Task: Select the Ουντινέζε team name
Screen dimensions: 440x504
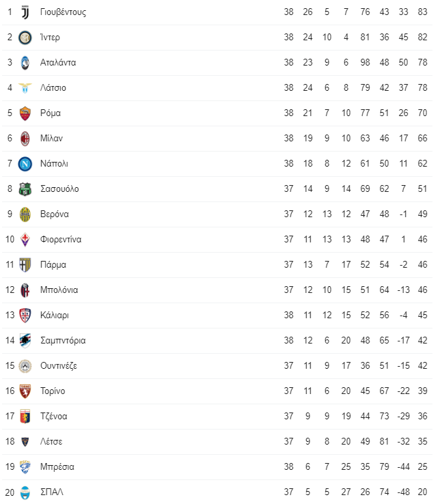Action: [59, 366]
